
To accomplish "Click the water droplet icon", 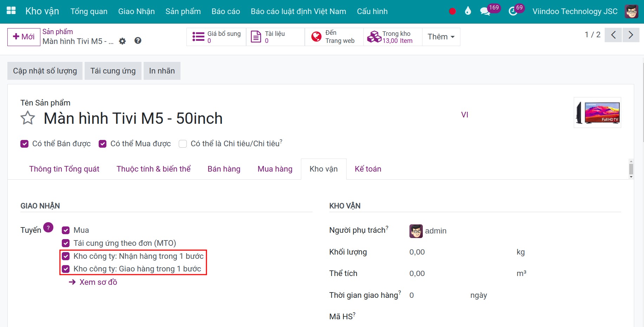I will pyautogui.click(x=468, y=11).
